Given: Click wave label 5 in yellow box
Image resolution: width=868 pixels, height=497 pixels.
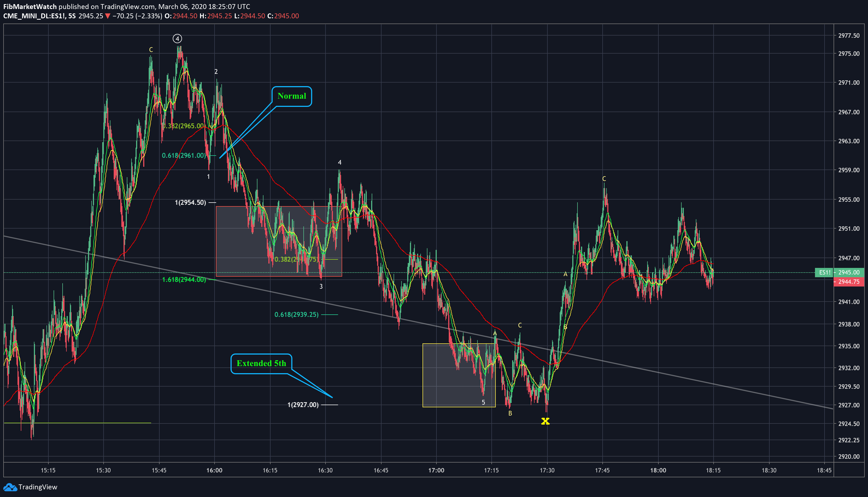Looking at the screenshot, I should pyautogui.click(x=483, y=402).
